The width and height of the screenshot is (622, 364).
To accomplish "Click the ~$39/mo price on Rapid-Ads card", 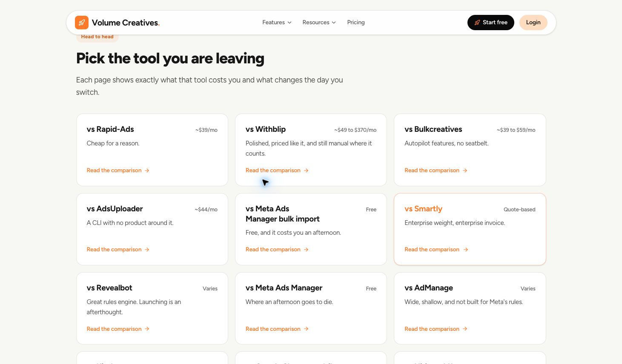I will pyautogui.click(x=206, y=130).
